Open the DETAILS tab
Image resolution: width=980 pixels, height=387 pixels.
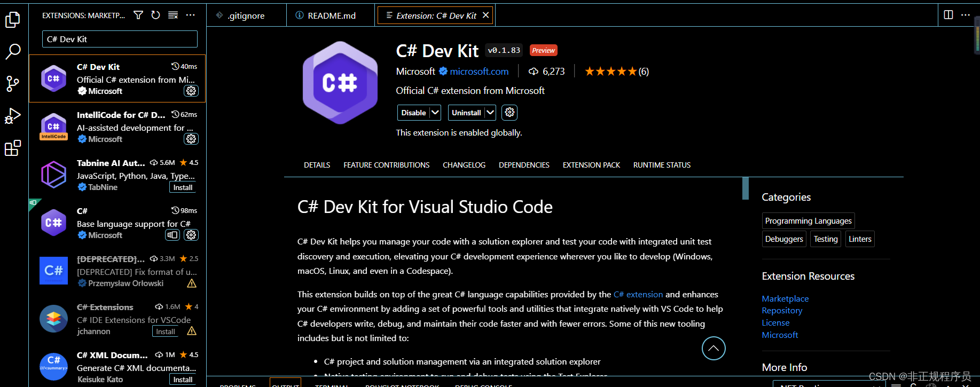point(317,165)
